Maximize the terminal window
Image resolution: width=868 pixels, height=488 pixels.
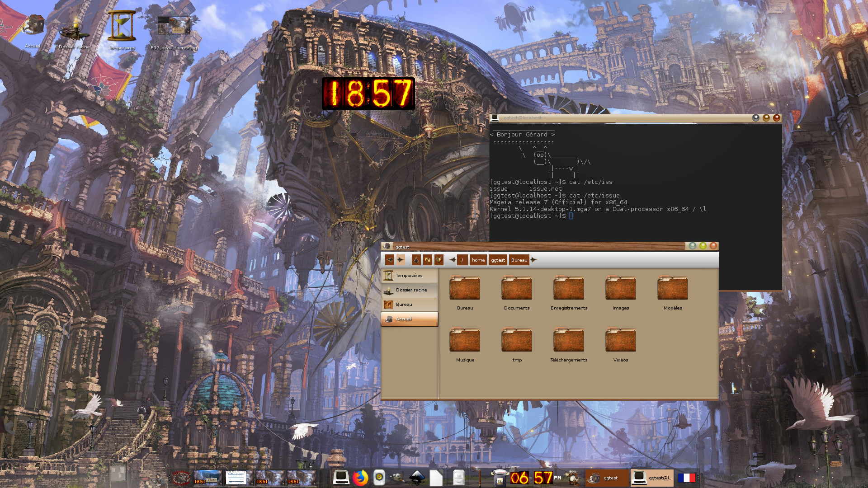pos(766,118)
